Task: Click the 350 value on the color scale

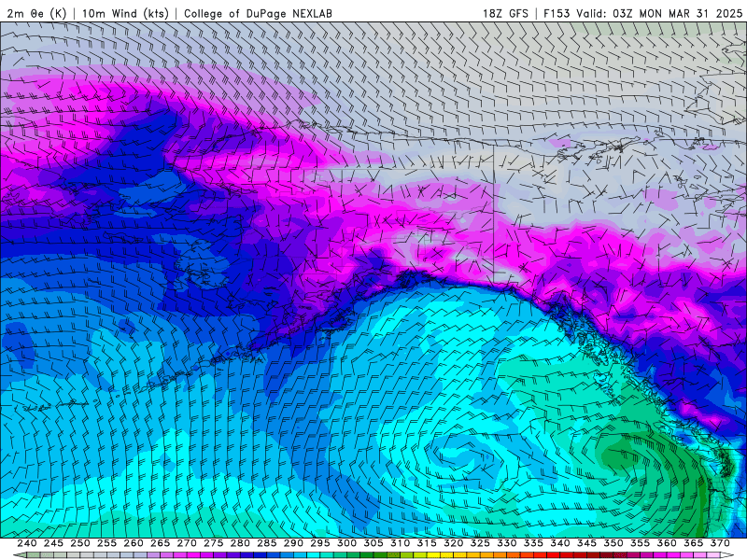Action: [613, 543]
